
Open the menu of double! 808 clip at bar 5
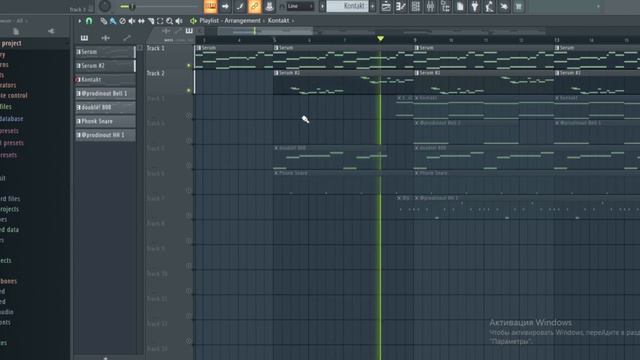pos(276,148)
